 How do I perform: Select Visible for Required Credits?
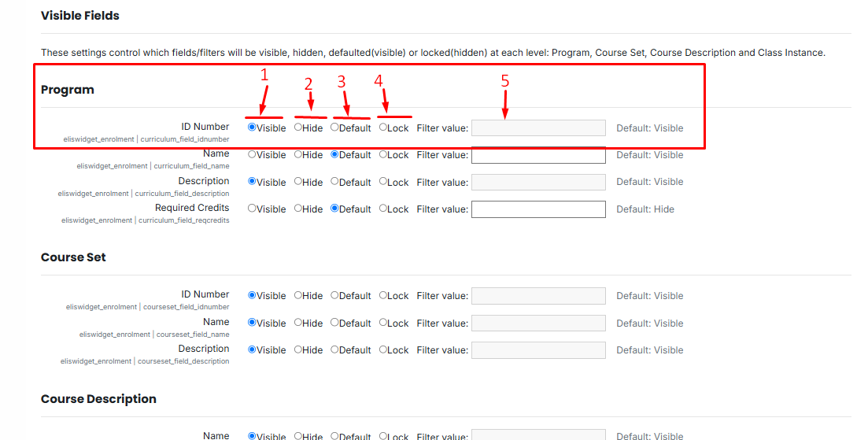click(x=252, y=209)
